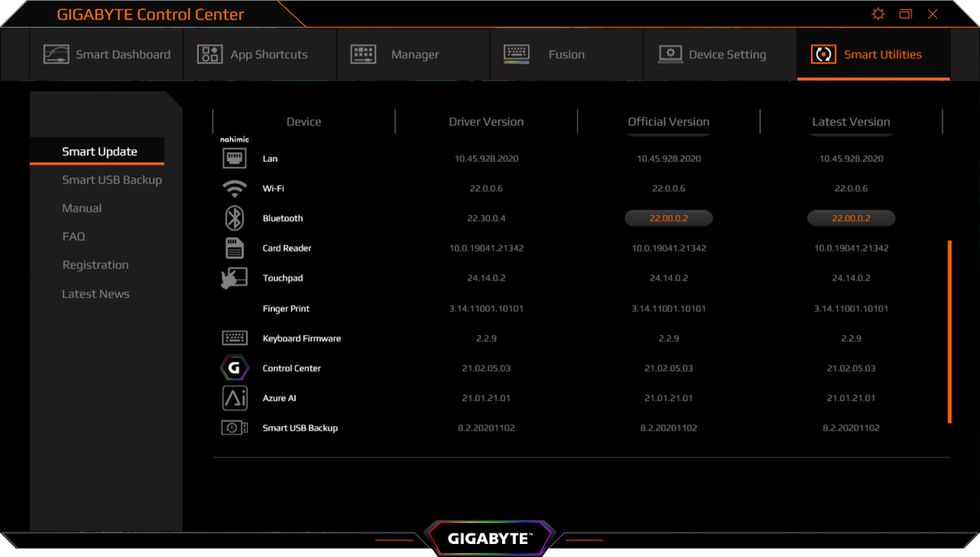The image size is (980, 557).
Task: Click Keyboard Firmware driver version 2.2.9
Action: (486, 338)
